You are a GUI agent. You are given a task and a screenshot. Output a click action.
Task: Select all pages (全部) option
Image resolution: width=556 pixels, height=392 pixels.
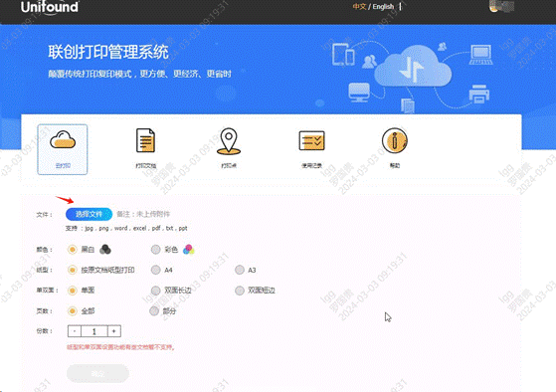click(73, 311)
